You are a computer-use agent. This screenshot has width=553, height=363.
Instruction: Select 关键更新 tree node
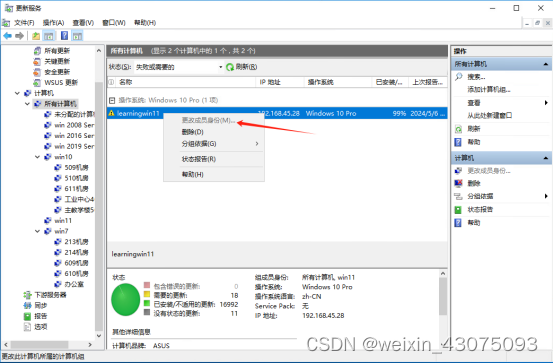pyautogui.click(x=57, y=61)
